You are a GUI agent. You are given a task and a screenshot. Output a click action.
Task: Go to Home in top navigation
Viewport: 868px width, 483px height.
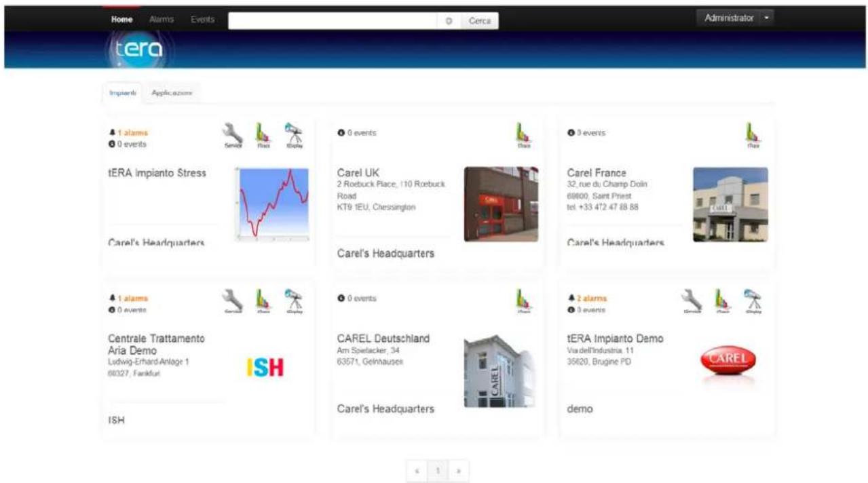[x=122, y=20]
